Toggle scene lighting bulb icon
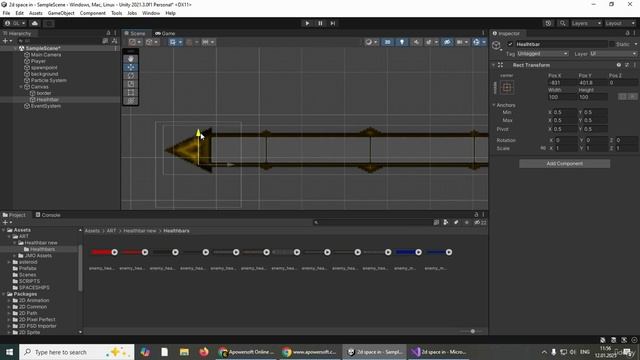640x360 pixels. (x=402, y=42)
